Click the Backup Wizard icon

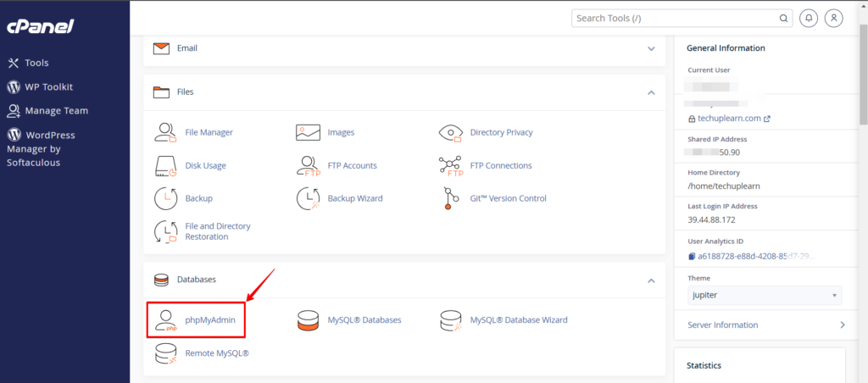[x=309, y=198]
